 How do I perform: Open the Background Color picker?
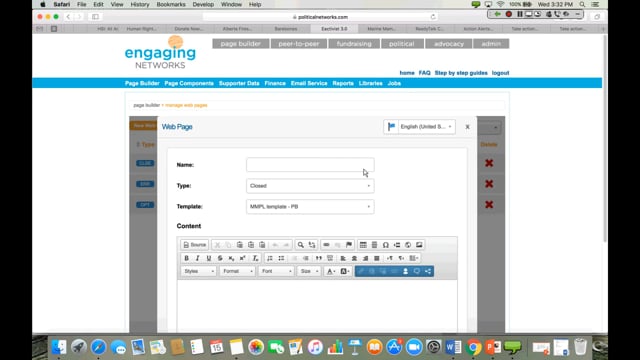(x=345, y=271)
